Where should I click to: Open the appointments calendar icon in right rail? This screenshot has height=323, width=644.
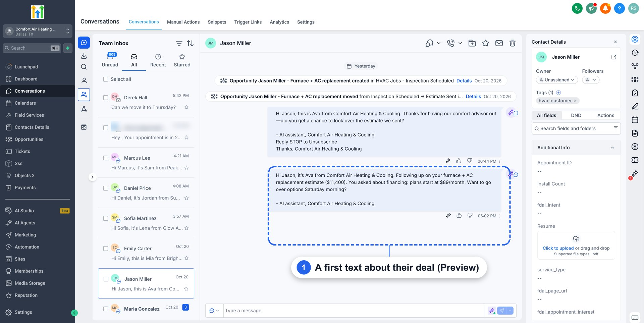tap(635, 120)
